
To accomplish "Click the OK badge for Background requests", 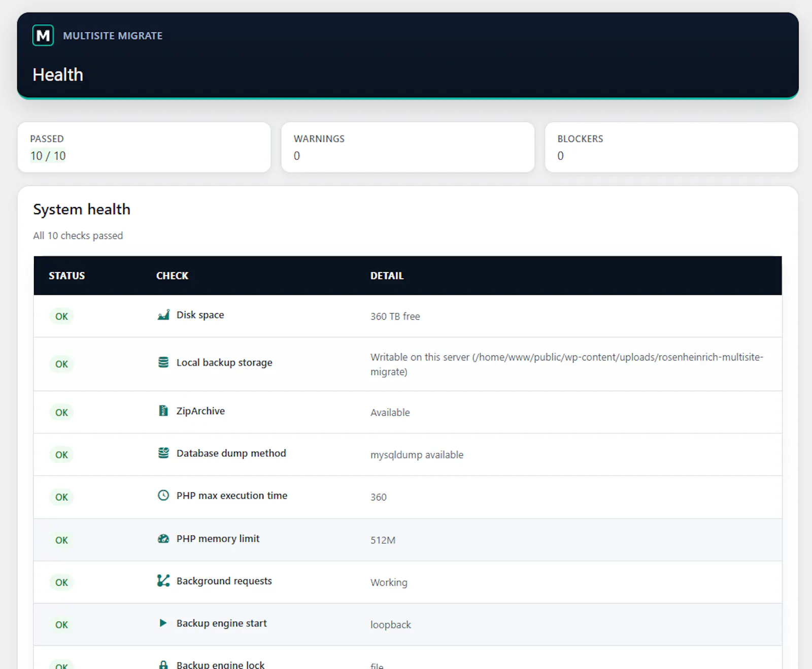I will 61,582.
